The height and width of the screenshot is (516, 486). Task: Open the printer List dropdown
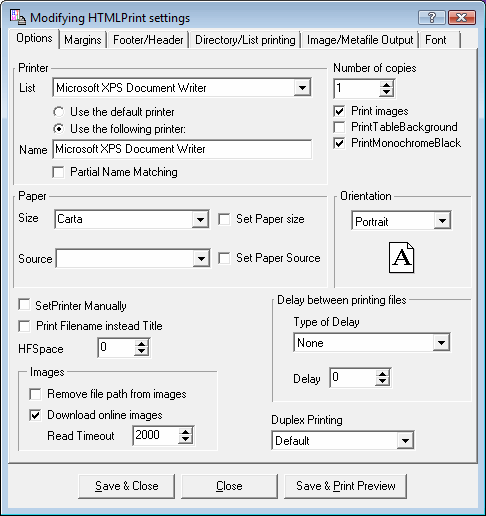point(302,88)
